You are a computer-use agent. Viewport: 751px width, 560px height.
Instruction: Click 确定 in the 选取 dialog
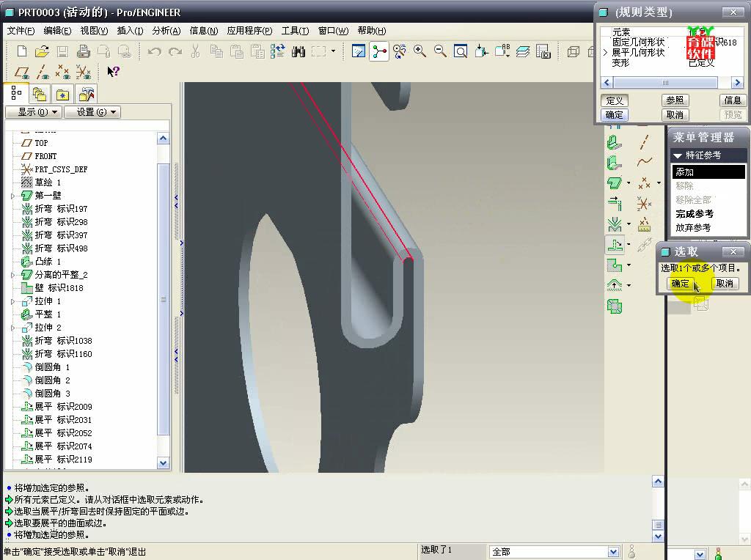[680, 284]
